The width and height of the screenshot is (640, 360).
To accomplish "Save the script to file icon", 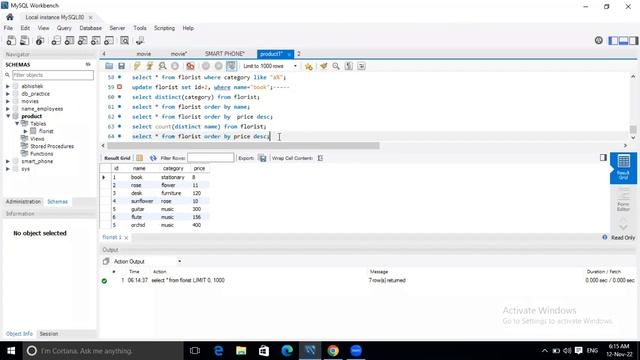I will tap(121, 66).
